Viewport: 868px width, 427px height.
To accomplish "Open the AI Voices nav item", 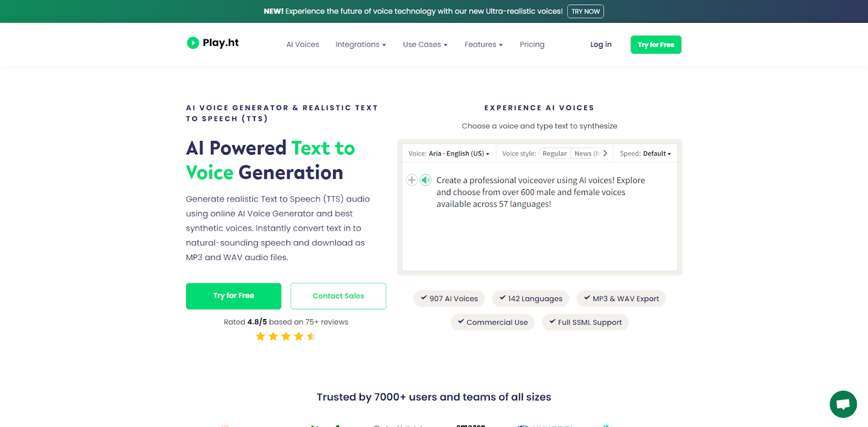I will (303, 44).
